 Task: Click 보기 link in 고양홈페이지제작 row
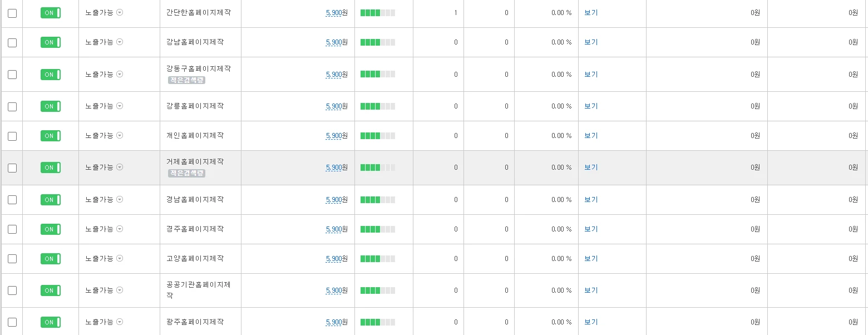(x=590, y=259)
